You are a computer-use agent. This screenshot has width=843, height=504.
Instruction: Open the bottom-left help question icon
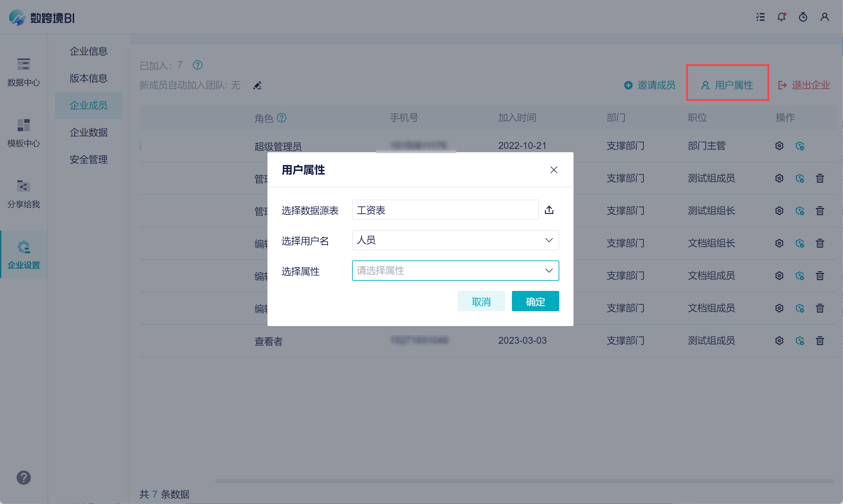23,478
